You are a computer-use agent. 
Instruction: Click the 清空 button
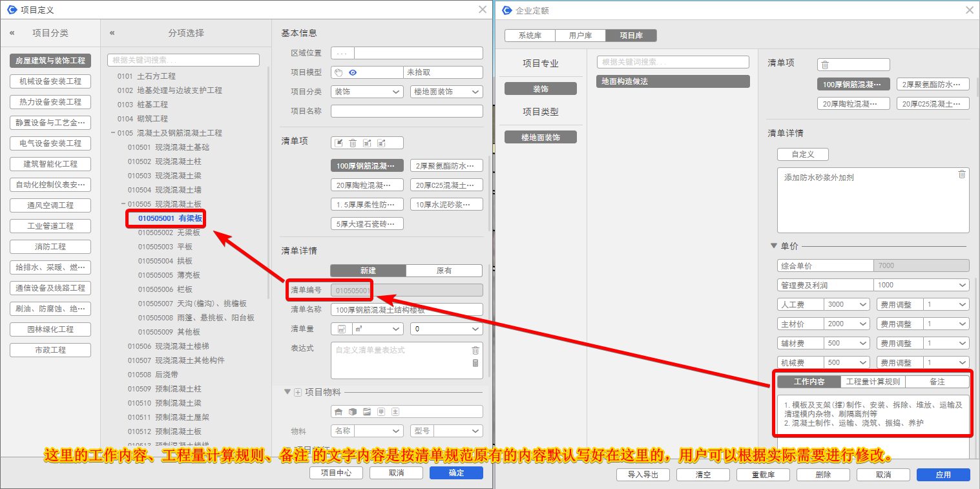point(703,475)
